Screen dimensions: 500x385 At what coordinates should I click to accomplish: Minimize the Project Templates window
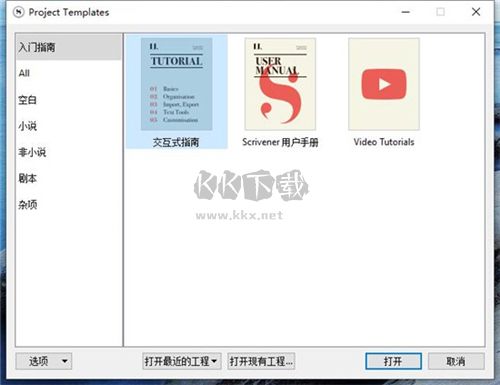(x=406, y=12)
